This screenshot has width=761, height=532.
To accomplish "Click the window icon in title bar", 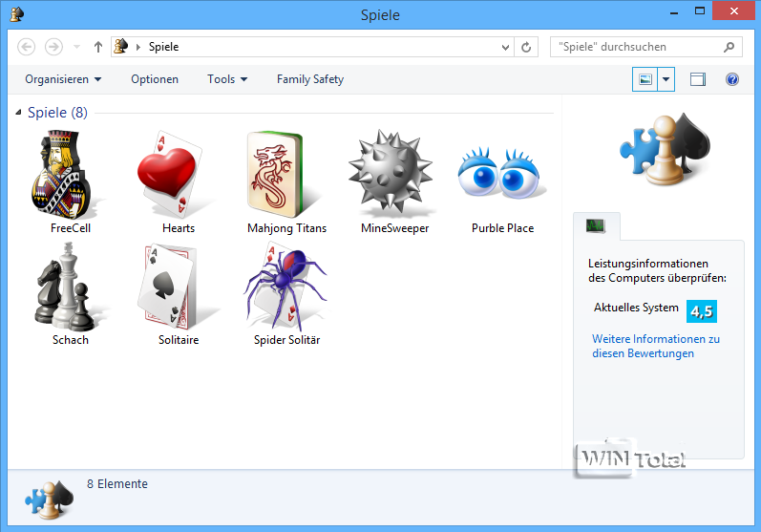I will (17, 14).
